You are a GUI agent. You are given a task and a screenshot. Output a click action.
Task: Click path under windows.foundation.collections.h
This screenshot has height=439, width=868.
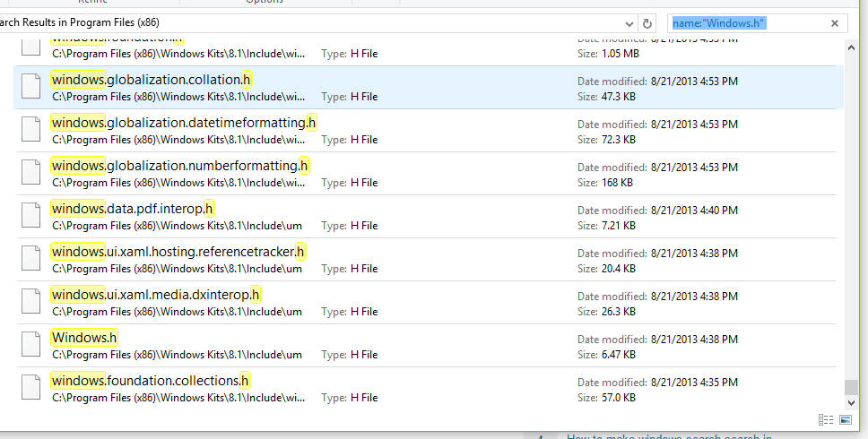[x=178, y=398]
